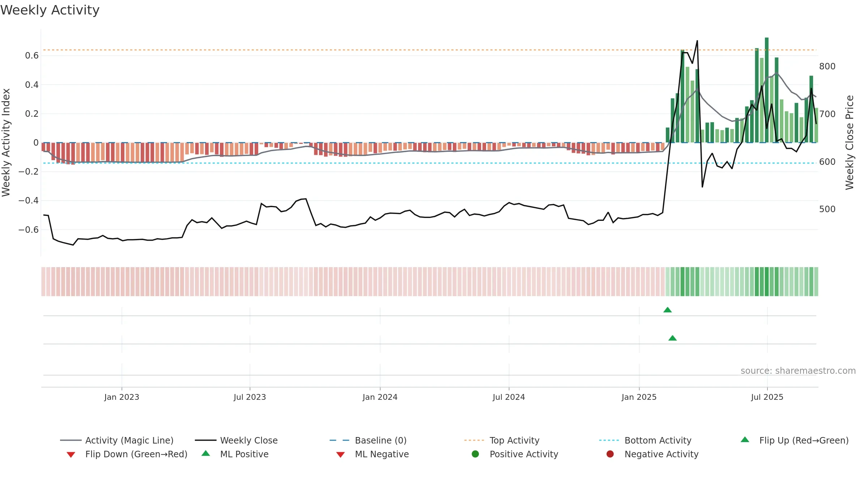868x488 pixels.
Task: Click the tallest green activity bar
Action: pyautogui.click(x=767, y=90)
